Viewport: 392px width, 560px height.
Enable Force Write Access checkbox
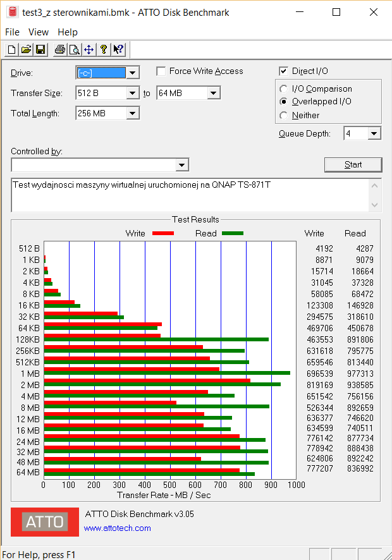[161, 71]
